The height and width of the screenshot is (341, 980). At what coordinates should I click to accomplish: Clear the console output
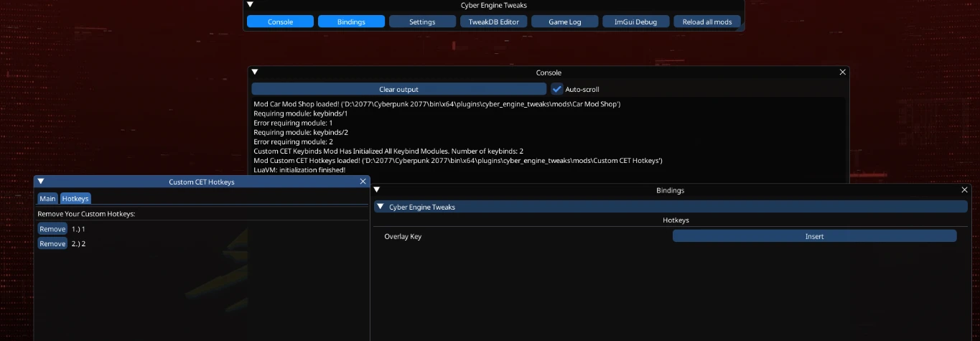tap(398, 89)
